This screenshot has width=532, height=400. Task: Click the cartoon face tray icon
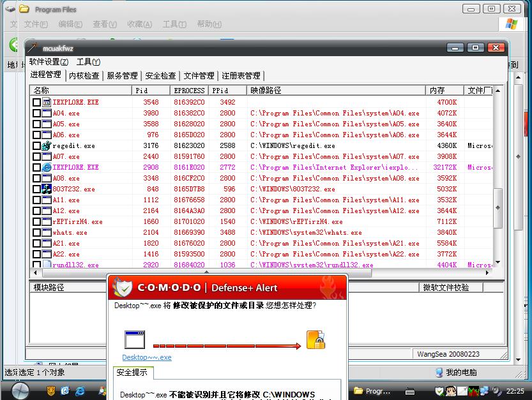(x=451, y=391)
